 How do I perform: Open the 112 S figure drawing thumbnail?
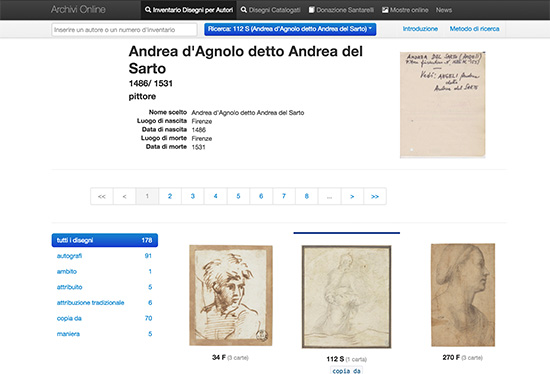tap(347, 297)
